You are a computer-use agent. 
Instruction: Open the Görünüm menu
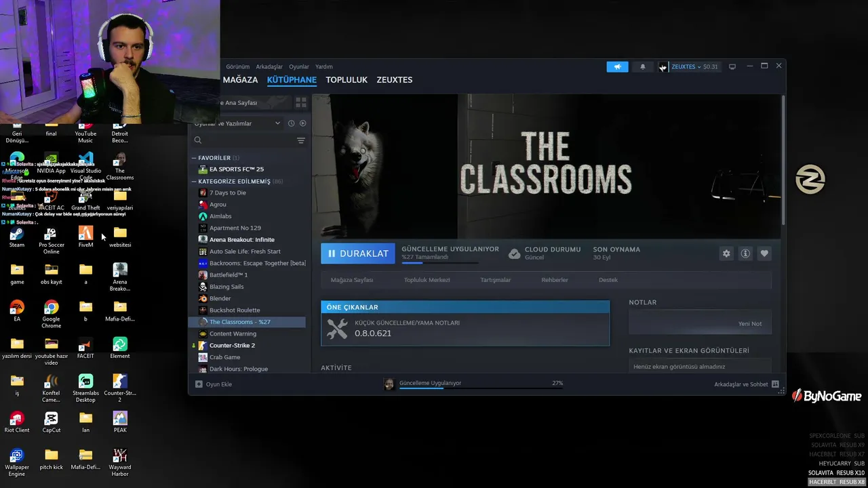click(238, 66)
